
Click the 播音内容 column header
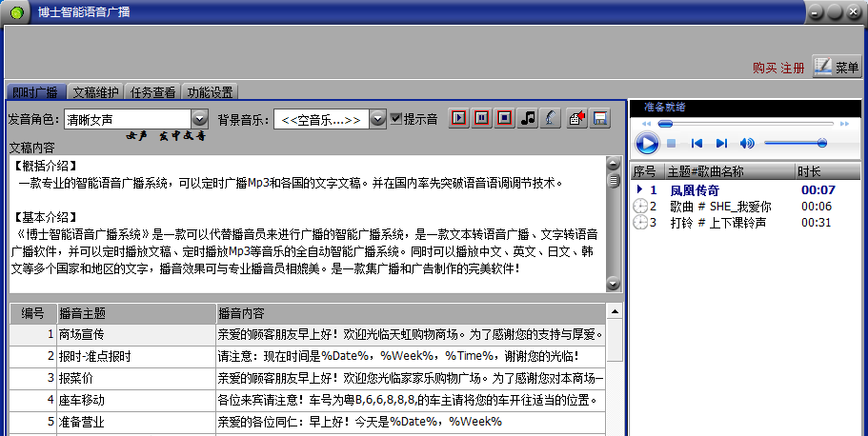pos(411,314)
